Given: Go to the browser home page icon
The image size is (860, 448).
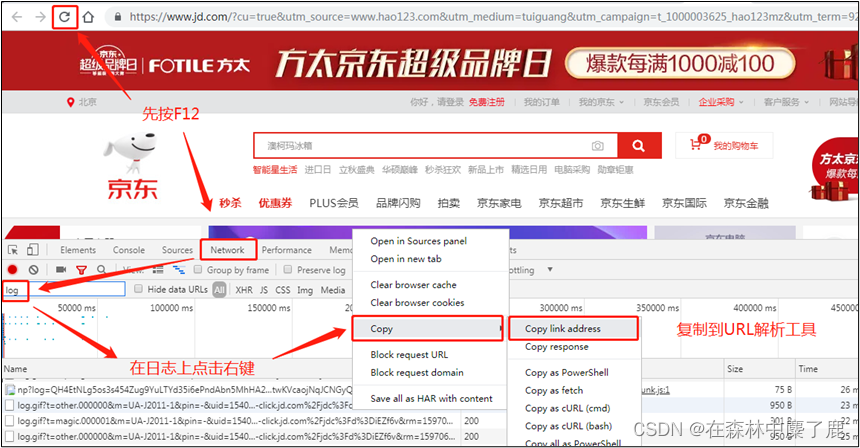Looking at the screenshot, I should (88, 17).
